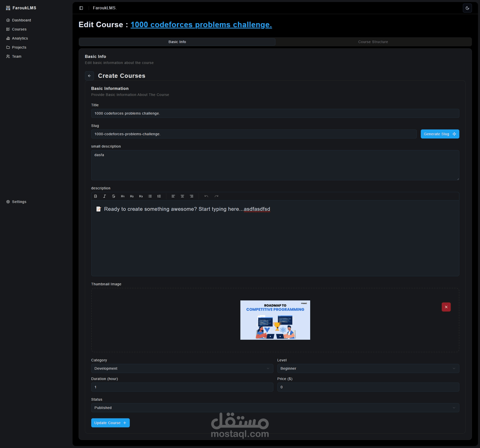This screenshot has width=480, height=448.
Task: Switch dark mode with moon icon
Action: click(467, 8)
